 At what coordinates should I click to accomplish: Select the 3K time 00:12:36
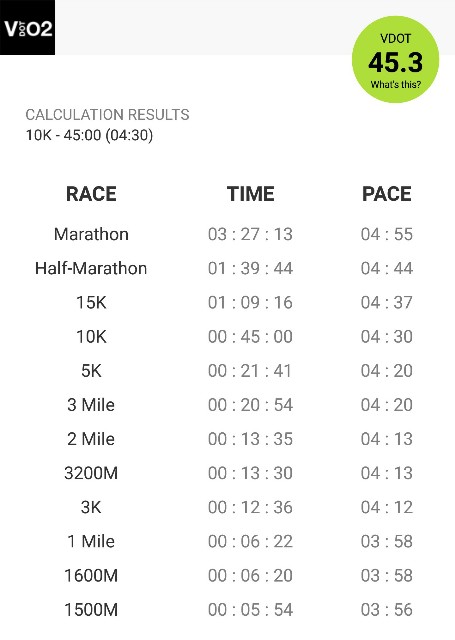tap(250, 507)
